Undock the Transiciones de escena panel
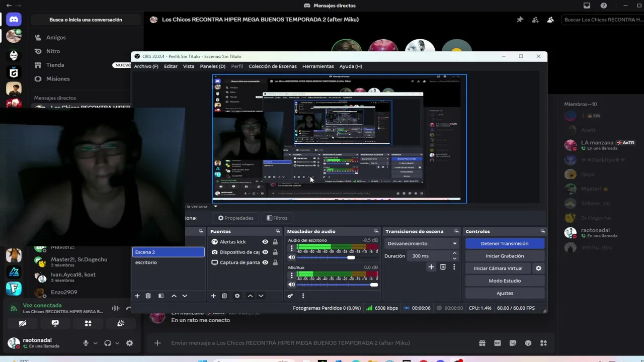This screenshot has height=362, width=644. (x=456, y=231)
